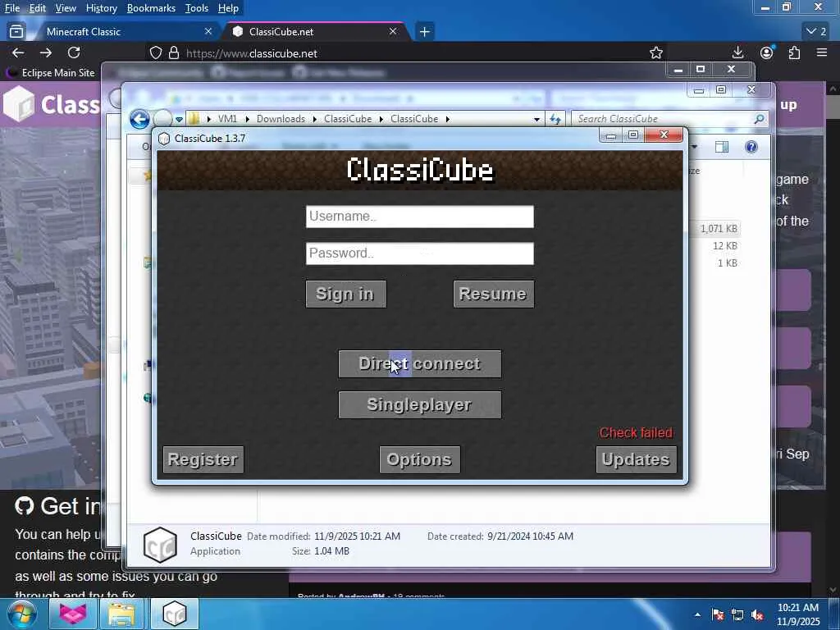Image resolution: width=840 pixels, height=630 pixels.
Task: Open the extensions puzzle icon
Action: point(794,52)
